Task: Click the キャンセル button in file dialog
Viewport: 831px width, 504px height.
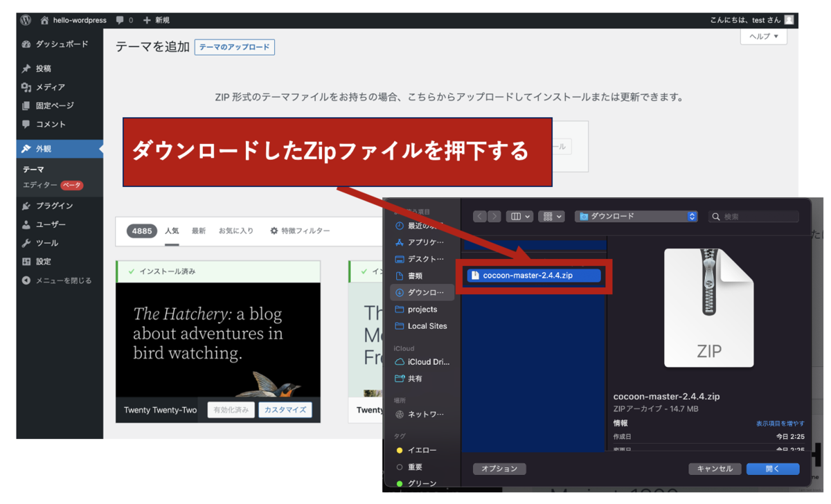Action: (x=715, y=469)
